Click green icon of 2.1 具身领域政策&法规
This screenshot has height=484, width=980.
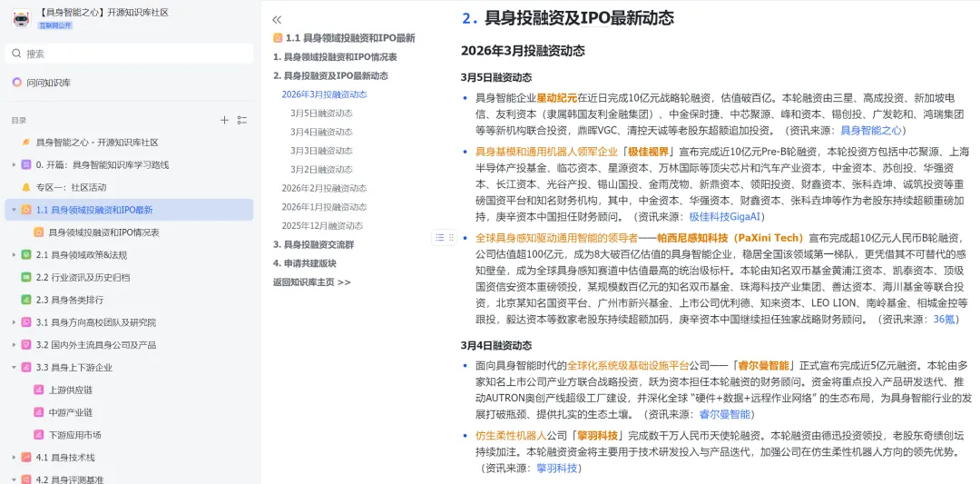[x=26, y=255]
